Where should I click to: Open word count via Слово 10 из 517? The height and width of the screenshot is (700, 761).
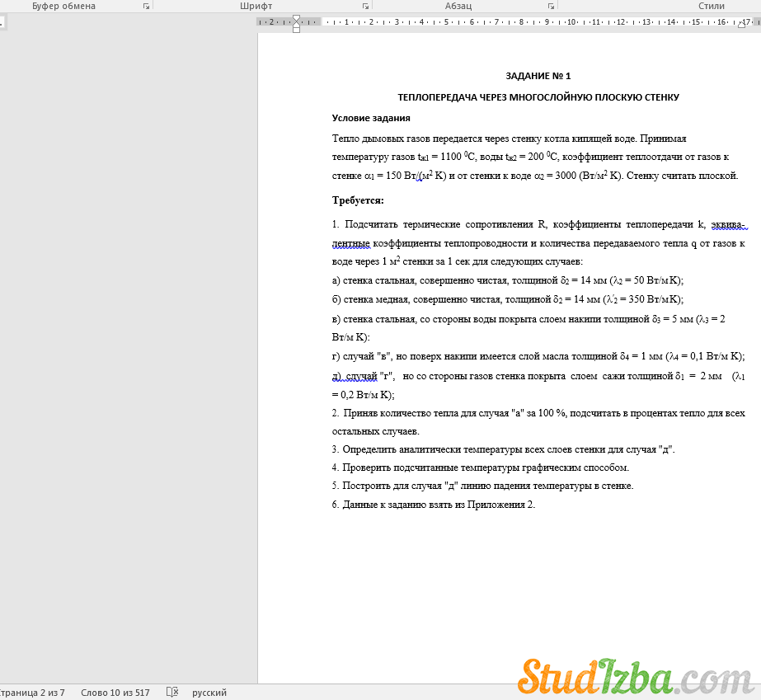click(x=115, y=693)
